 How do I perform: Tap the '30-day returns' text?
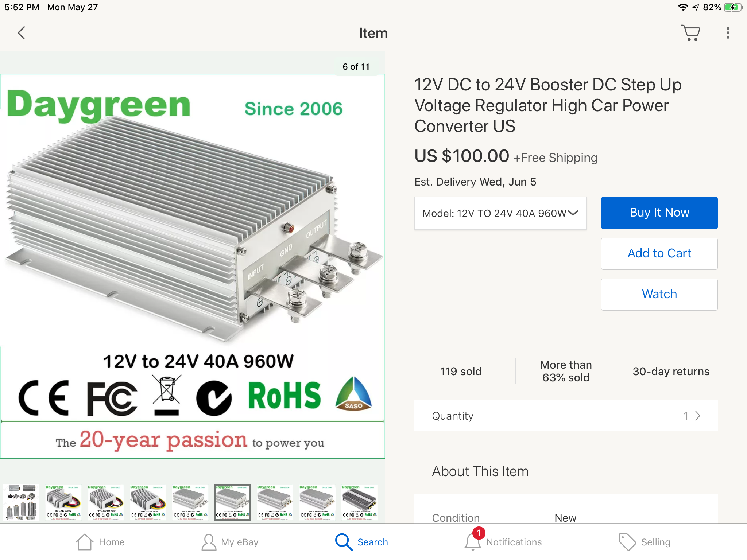click(671, 371)
